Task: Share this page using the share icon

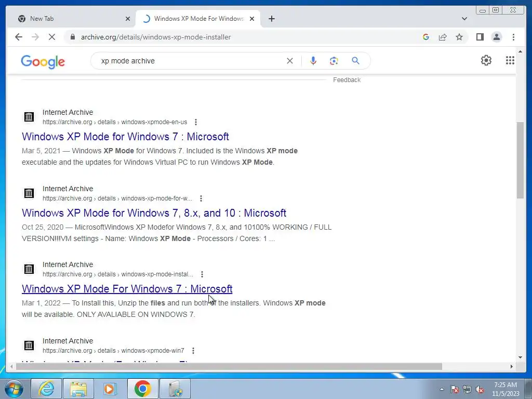Action: 443,37
